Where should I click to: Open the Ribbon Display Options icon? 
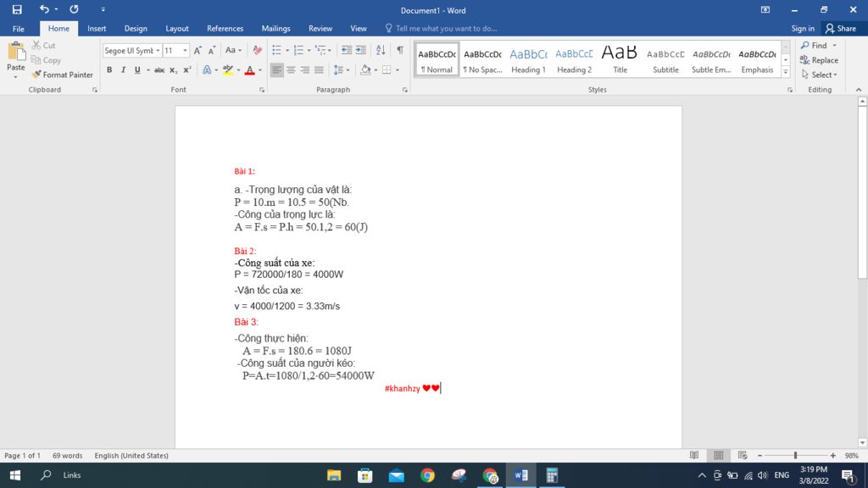[765, 10]
